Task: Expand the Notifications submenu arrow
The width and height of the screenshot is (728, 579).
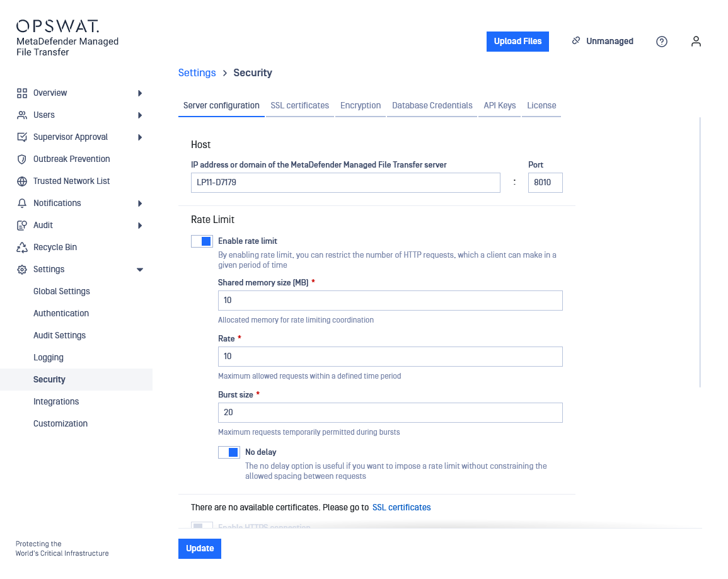Action: point(140,204)
